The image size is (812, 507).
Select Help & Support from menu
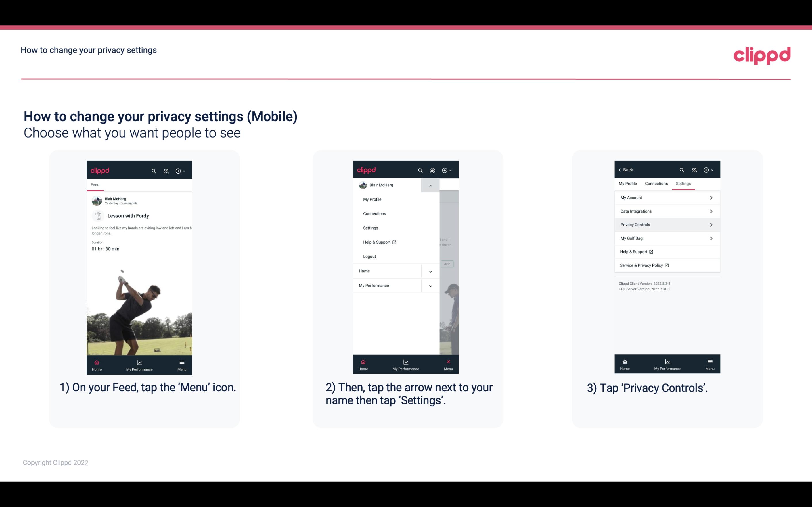379,241
